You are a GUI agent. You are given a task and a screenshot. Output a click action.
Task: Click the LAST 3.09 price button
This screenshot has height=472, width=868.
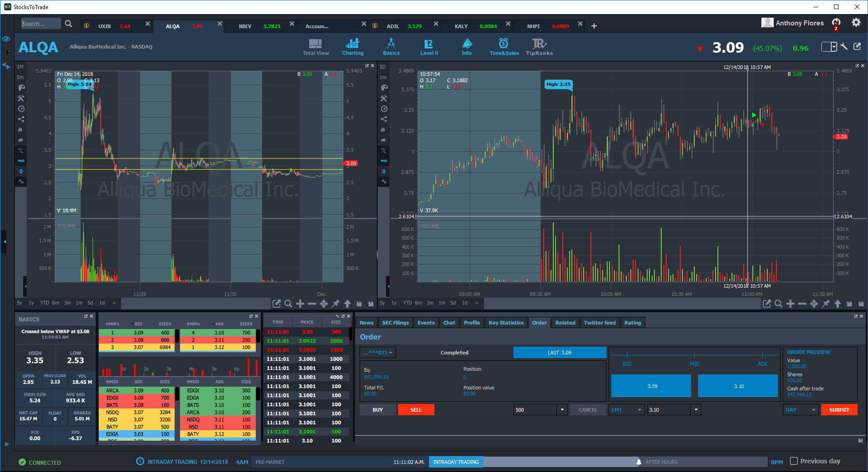point(560,353)
